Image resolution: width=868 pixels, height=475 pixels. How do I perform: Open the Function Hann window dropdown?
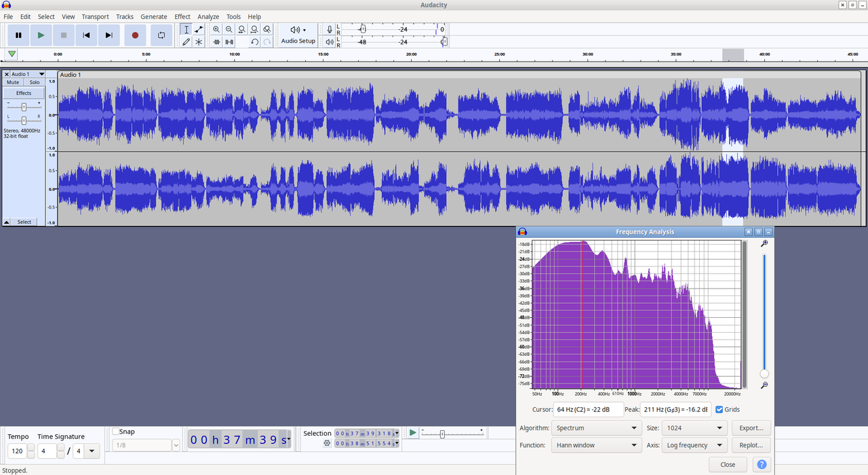(597, 445)
